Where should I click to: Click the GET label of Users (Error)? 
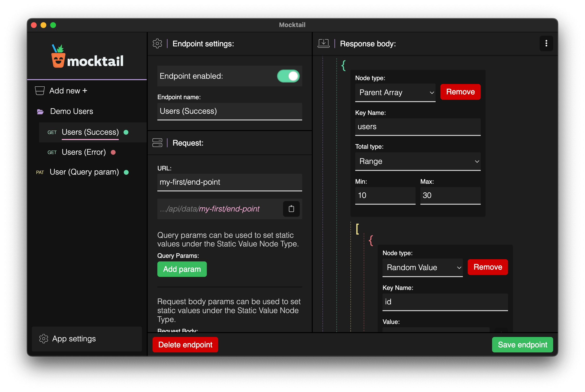(x=52, y=152)
